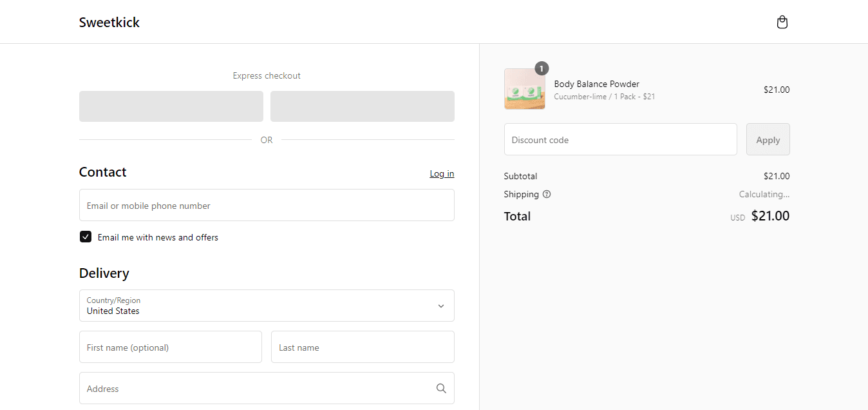Focus the Last name field
The image size is (868, 410).
pos(363,347)
